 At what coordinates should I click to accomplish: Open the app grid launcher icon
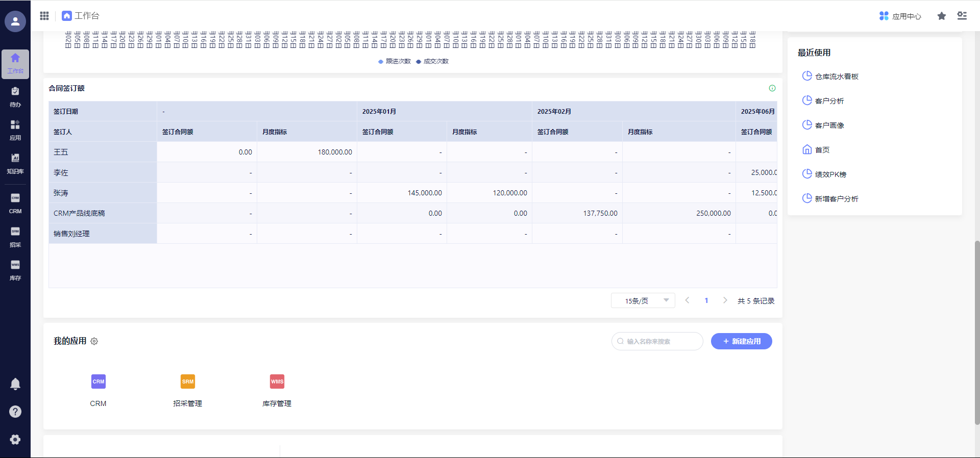coord(44,16)
